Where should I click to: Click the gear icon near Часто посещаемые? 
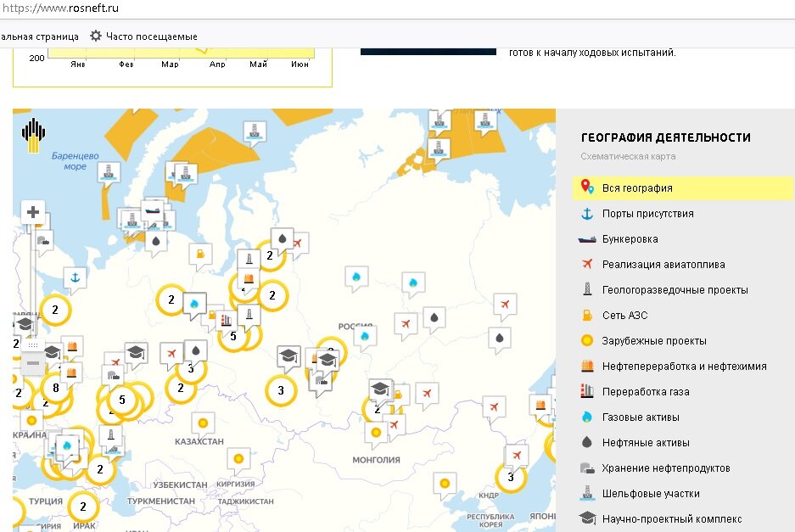coord(96,36)
